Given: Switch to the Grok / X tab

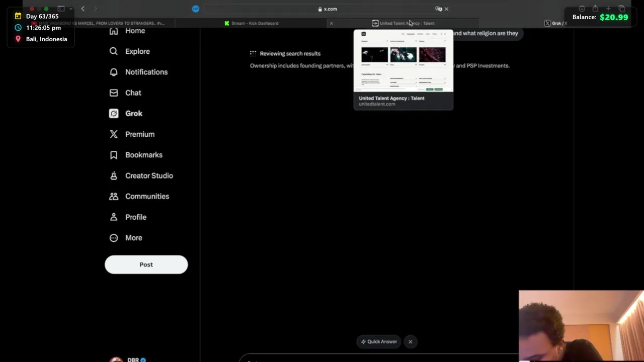Looking at the screenshot, I should (555, 23).
